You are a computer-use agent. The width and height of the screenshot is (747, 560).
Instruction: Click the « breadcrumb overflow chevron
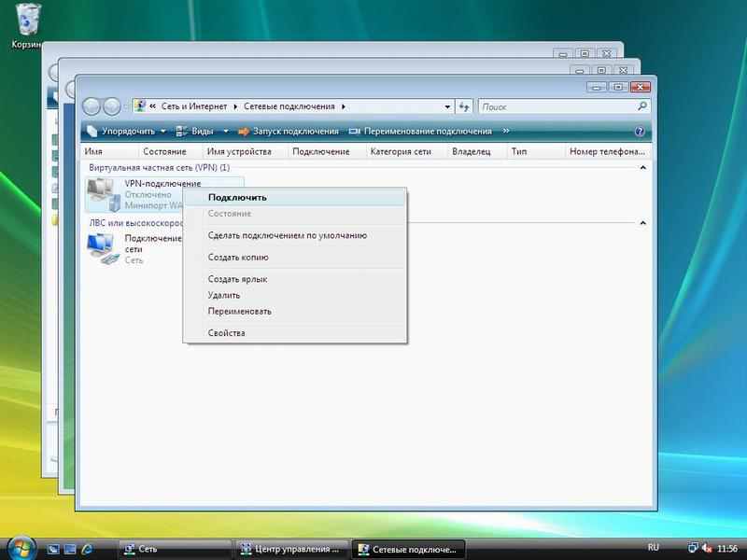[153, 106]
